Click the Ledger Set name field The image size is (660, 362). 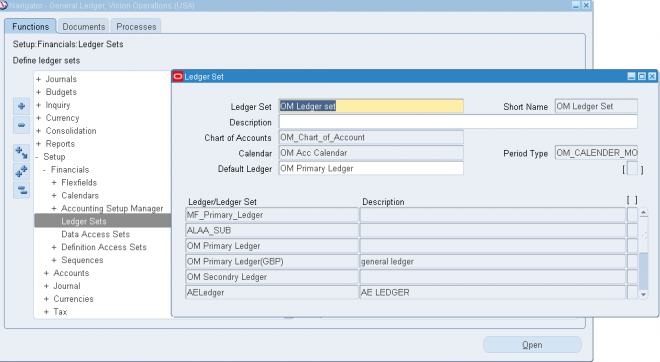point(371,106)
